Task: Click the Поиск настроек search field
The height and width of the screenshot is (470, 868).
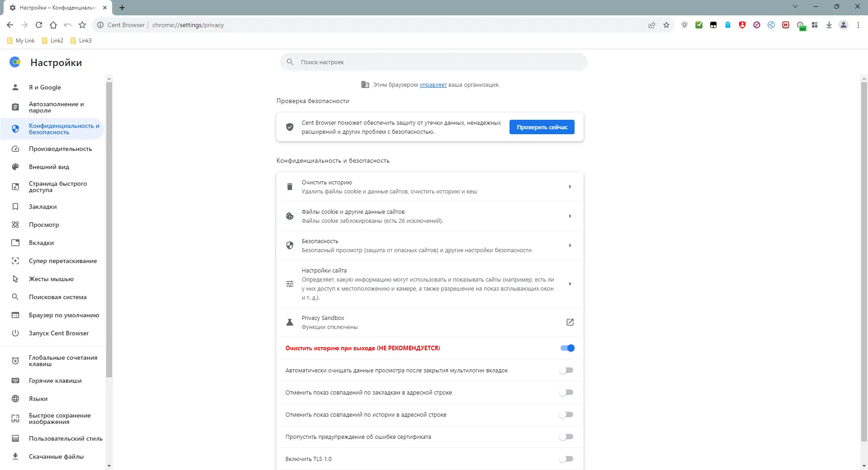Action: (x=434, y=62)
